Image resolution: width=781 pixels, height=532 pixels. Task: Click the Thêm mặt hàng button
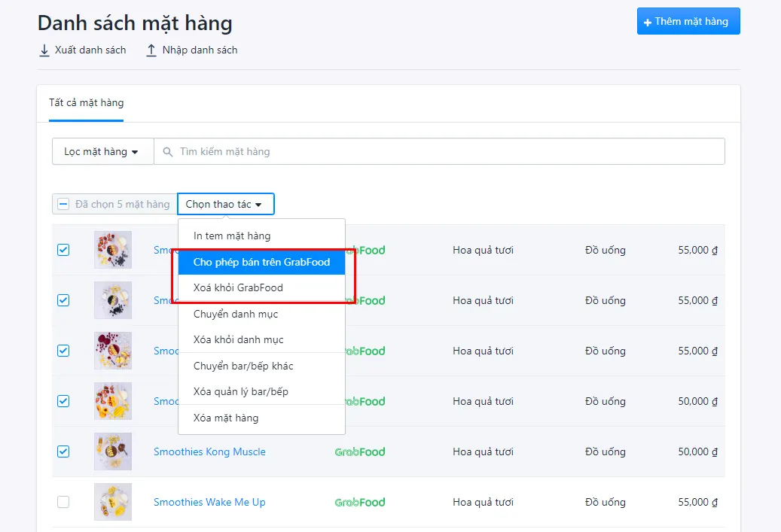(688, 21)
